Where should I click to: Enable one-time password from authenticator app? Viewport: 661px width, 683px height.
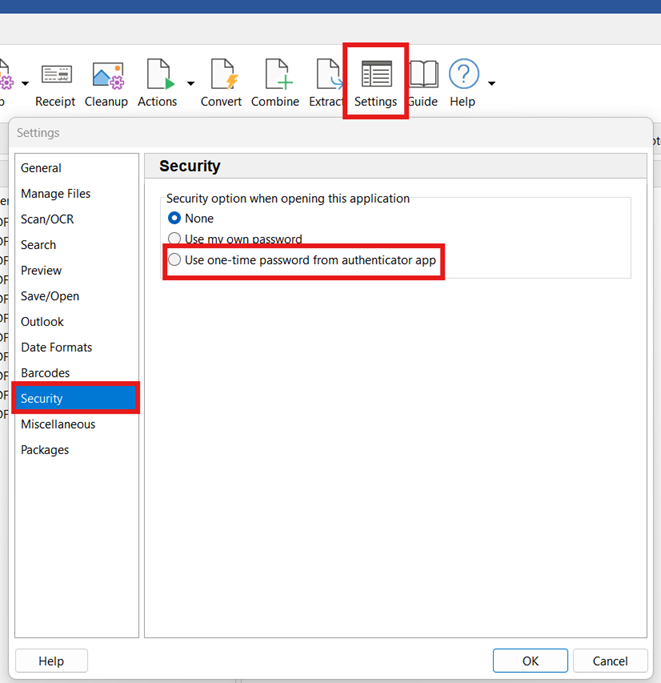pyautogui.click(x=175, y=260)
